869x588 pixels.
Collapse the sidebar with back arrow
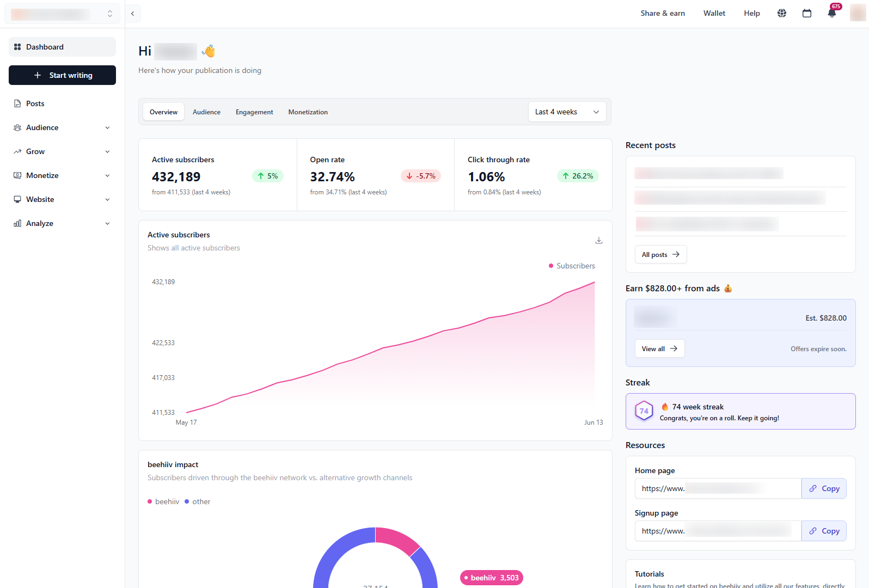tap(132, 14)
